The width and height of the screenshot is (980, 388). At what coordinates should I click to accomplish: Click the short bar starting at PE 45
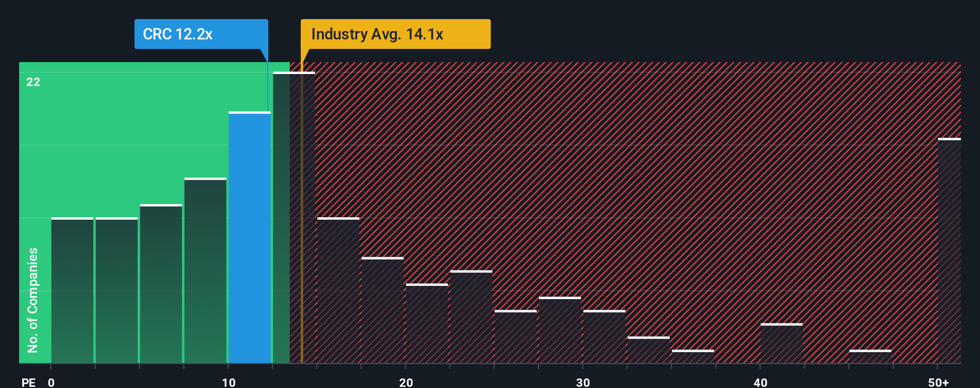click(x=870, y=356)
